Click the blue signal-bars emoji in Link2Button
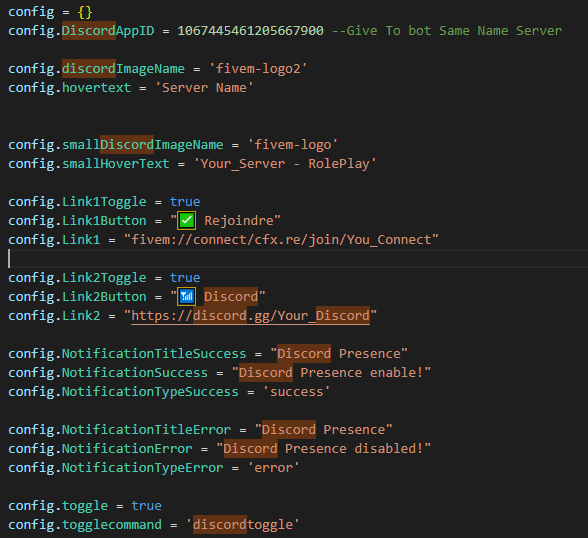Image resolution: width=588 pixels, height=538 pixels. click(x=186, y=297)
